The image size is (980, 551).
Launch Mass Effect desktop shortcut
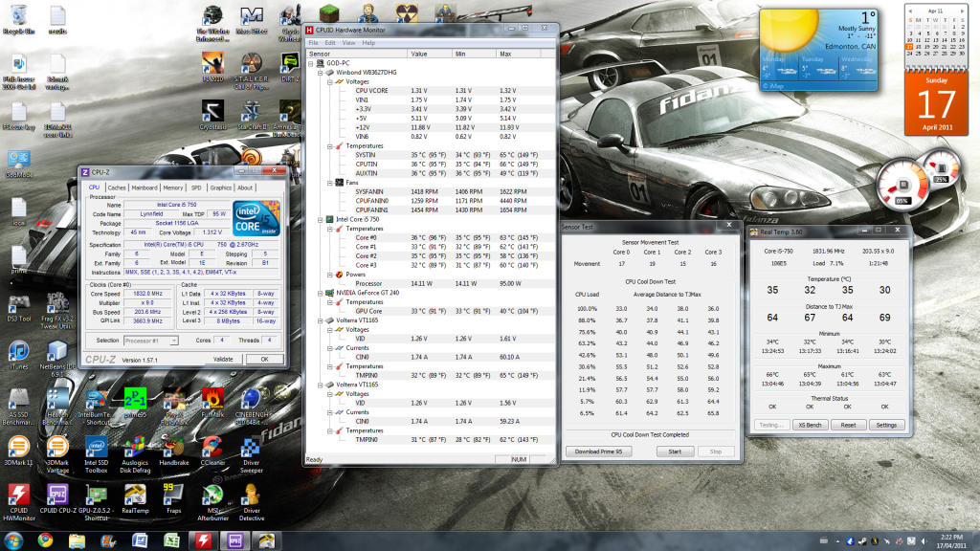252,19
